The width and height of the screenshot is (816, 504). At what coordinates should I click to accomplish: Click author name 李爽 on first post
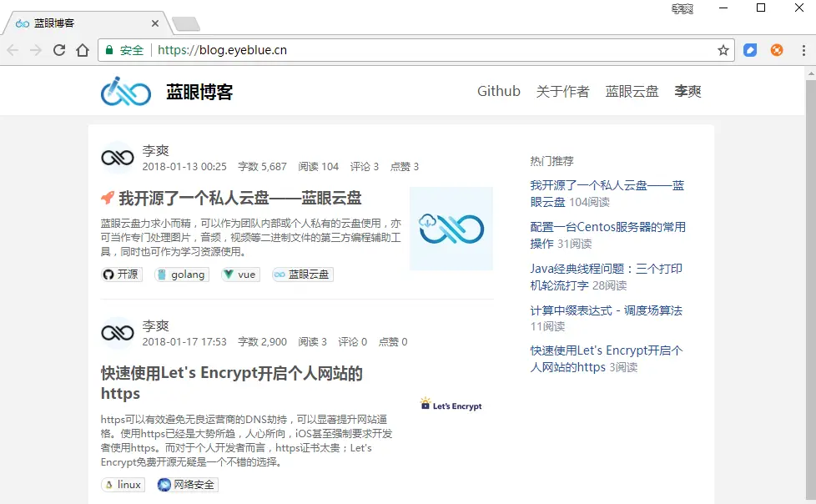155,150
